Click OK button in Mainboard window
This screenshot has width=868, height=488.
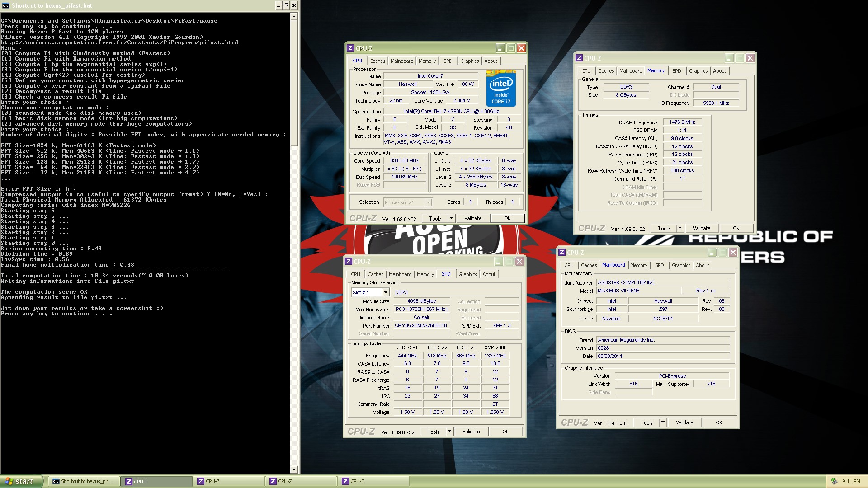coord(719,422)
